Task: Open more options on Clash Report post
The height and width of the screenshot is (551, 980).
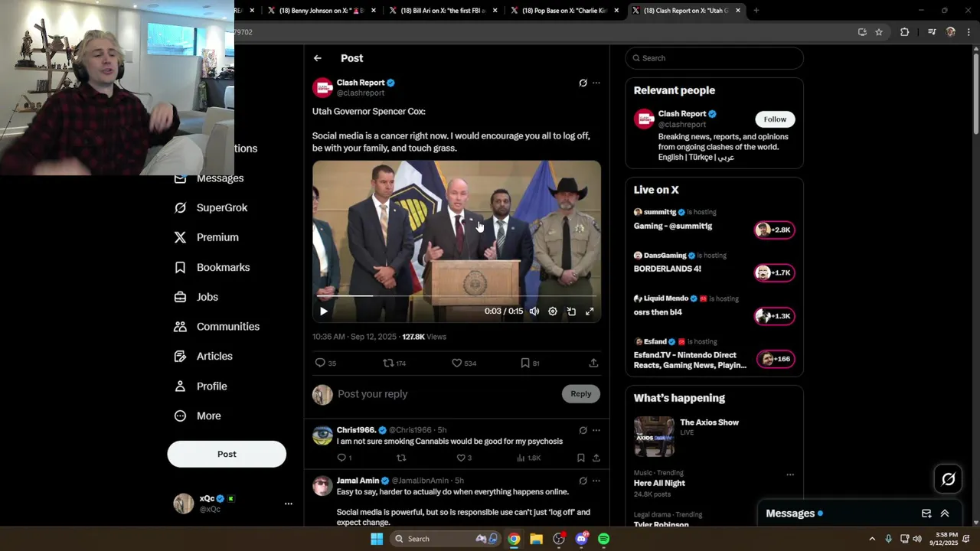Action: (596, 83)
